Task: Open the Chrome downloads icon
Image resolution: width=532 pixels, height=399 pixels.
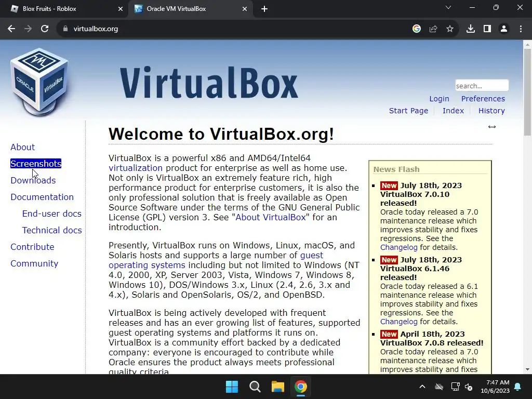Action: click(x=471, y=29)
